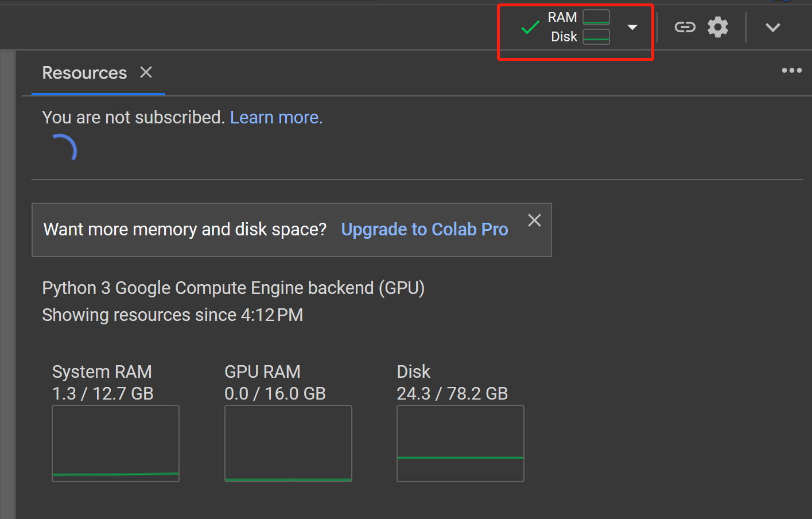The height and width of the screenshot is (519, 812).
Task: Click the Disk usage graph in panel
Action: click(x=460, y=443)
